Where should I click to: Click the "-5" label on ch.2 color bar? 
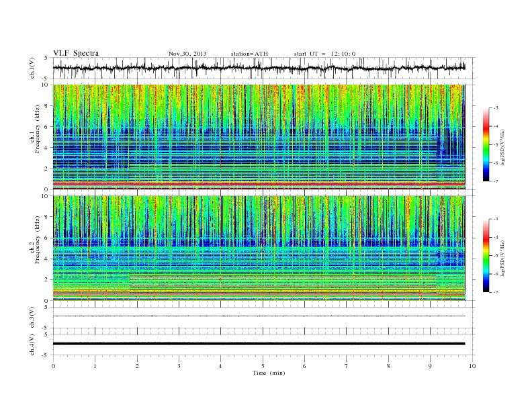(495, 256)
